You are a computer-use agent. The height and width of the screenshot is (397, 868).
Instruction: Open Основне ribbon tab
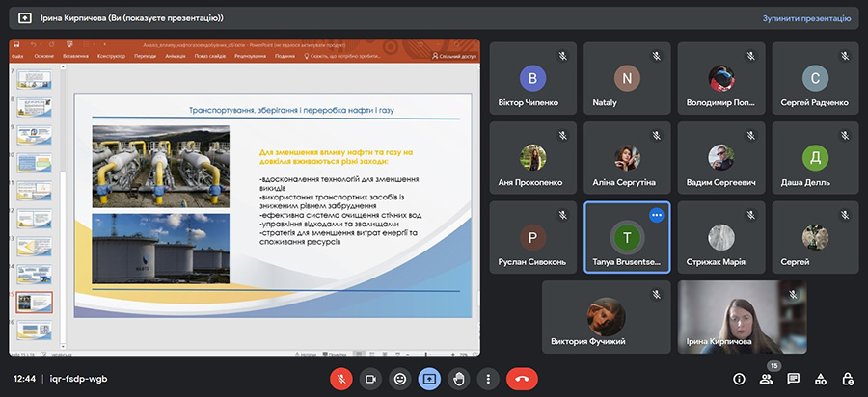click(43, 56)
